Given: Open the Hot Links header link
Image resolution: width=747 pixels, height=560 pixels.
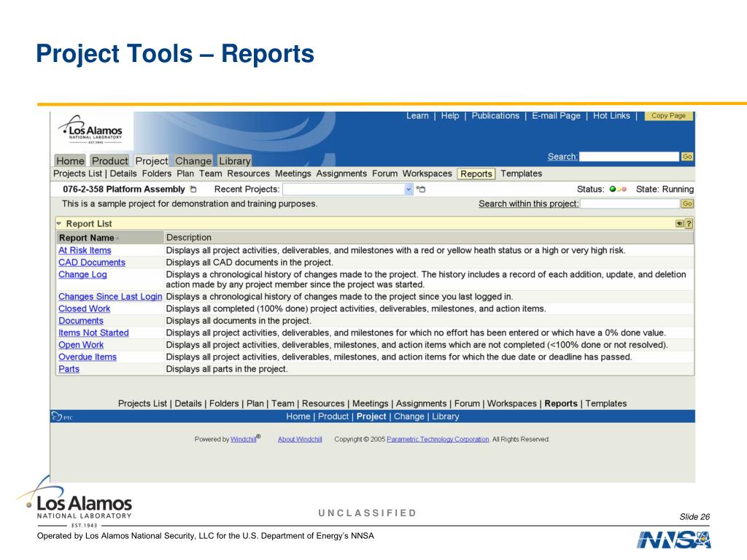Looking at the screenshot, I should tap(611, 116).
